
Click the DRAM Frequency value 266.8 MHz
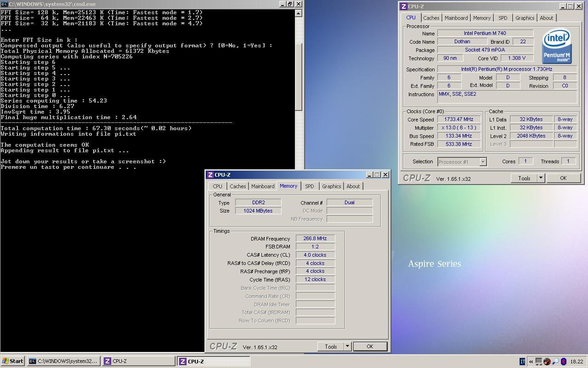[315, 238]
